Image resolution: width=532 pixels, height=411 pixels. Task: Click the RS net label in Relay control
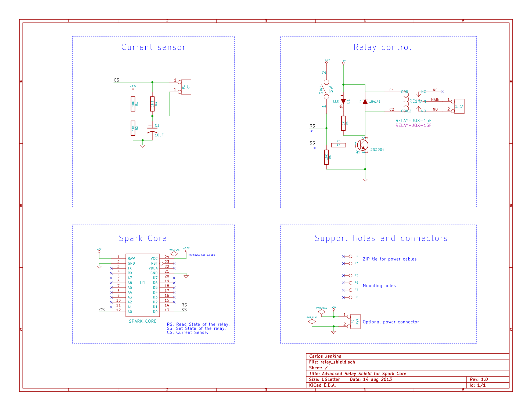click(x=312, y=126)
